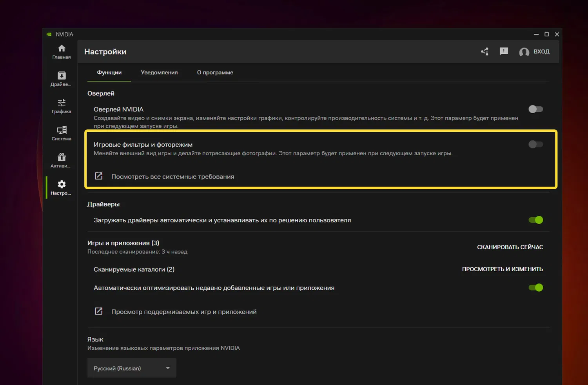
Task: Click the Оверлей NVIDIA setting label
Action: coord(118,109)
